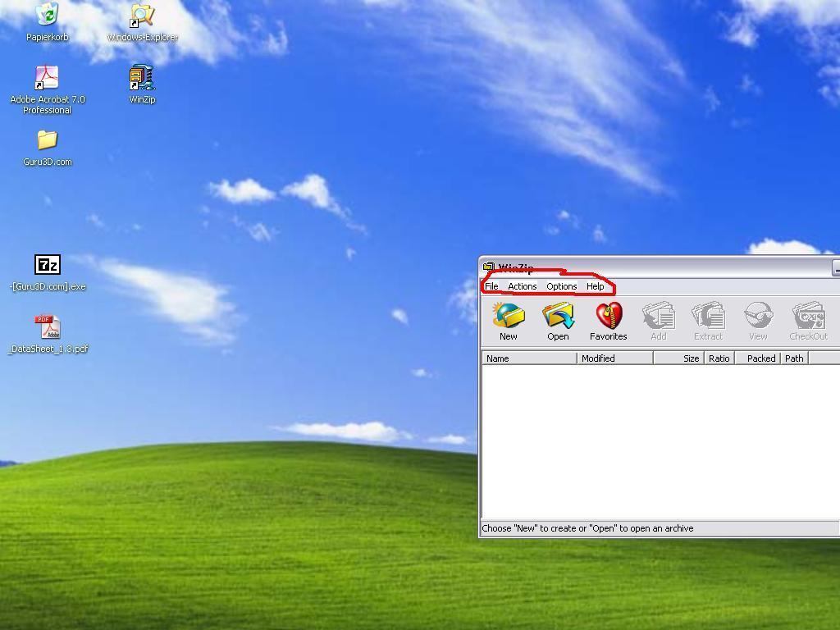
Task: Sort by the Modified column header
Action: point(615,358)
